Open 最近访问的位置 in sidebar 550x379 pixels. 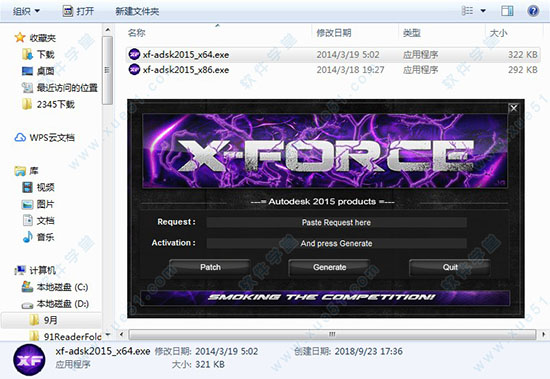[60, 88]
